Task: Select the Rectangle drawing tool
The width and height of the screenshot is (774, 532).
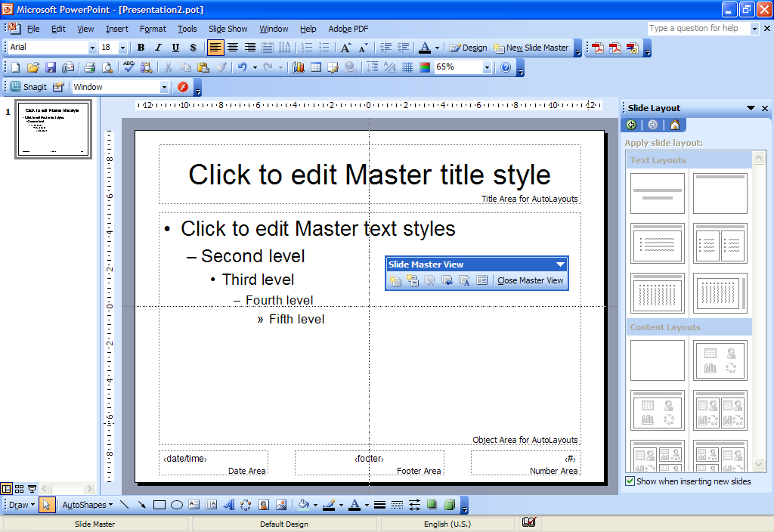Action: [x=159, y=505]
